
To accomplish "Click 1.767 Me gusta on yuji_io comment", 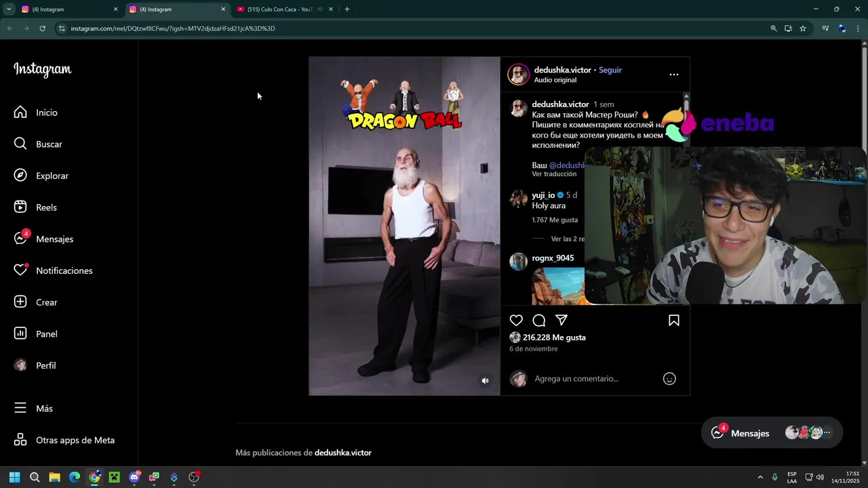I will 555,220.
